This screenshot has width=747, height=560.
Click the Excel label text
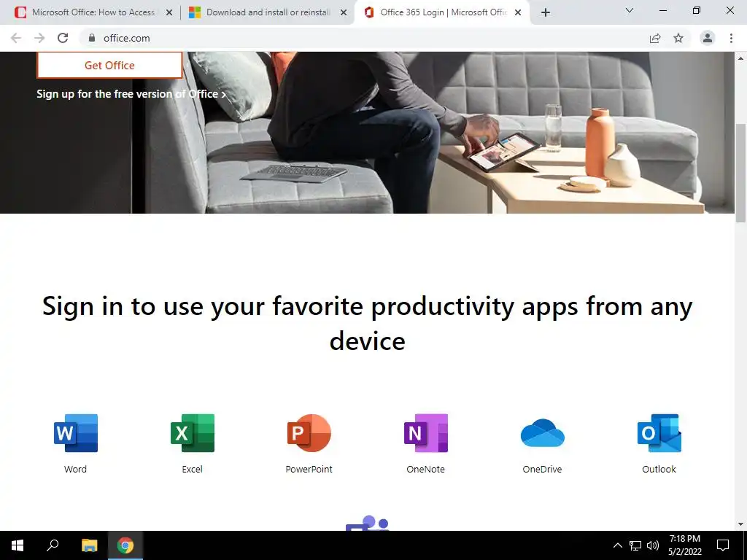(x=193, y=469)
